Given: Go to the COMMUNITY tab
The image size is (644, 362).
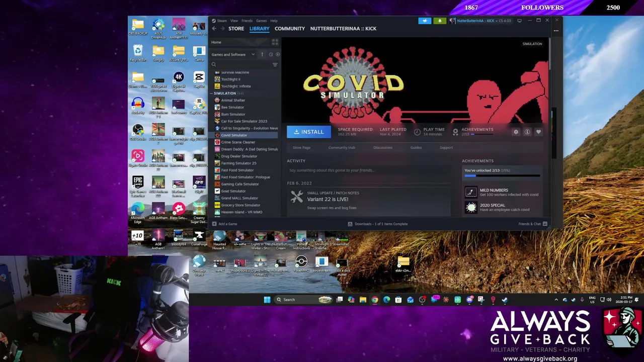Looking at the screenshot, I should click(x=290, y=29).
